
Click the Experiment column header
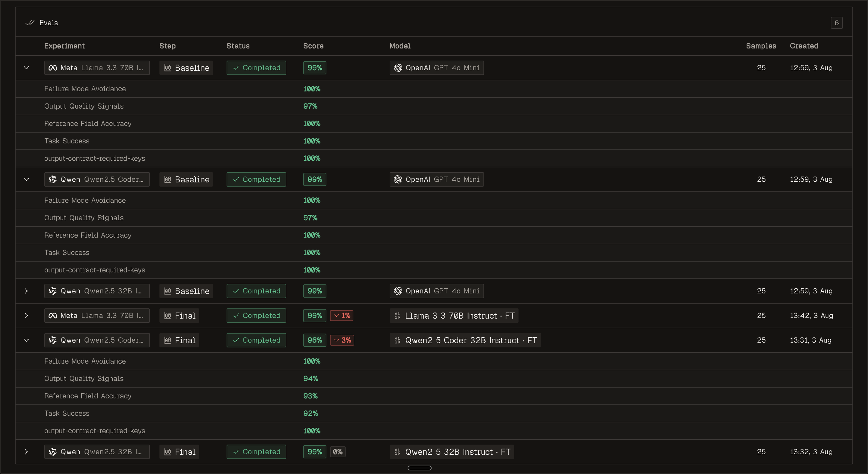64,46
